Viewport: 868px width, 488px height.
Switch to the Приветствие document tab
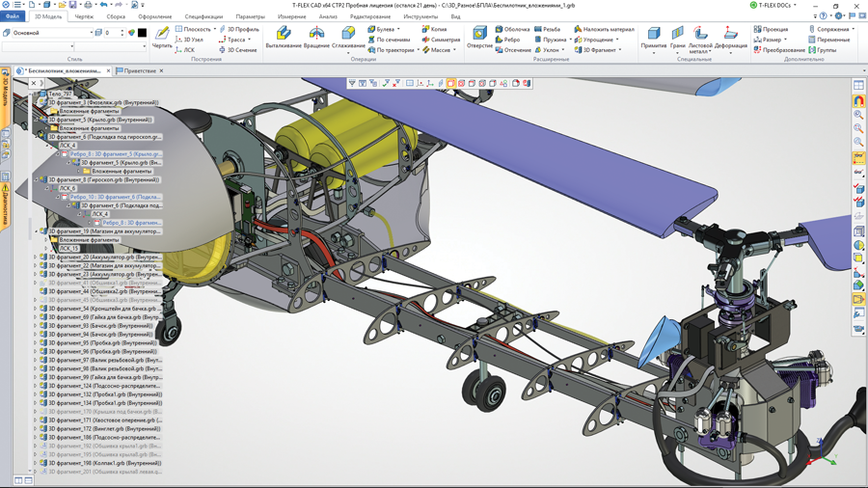(140, 70)
